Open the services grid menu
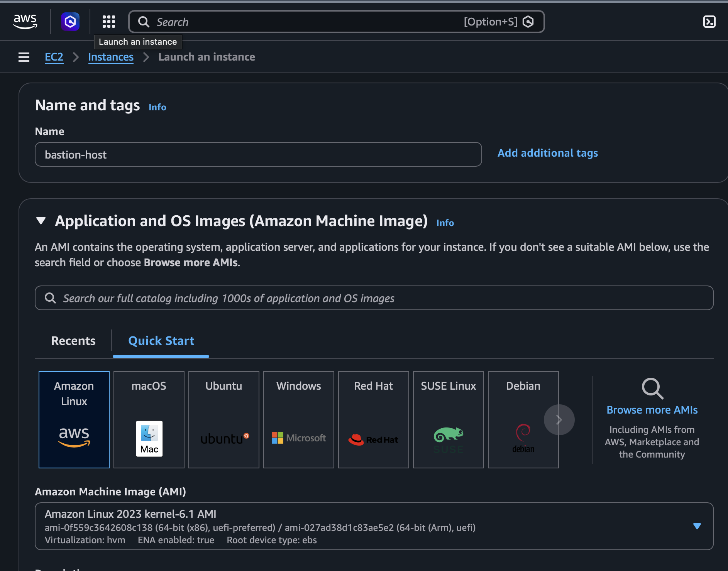The width and height of the screenshot is (728, 571). click(109, 22)
